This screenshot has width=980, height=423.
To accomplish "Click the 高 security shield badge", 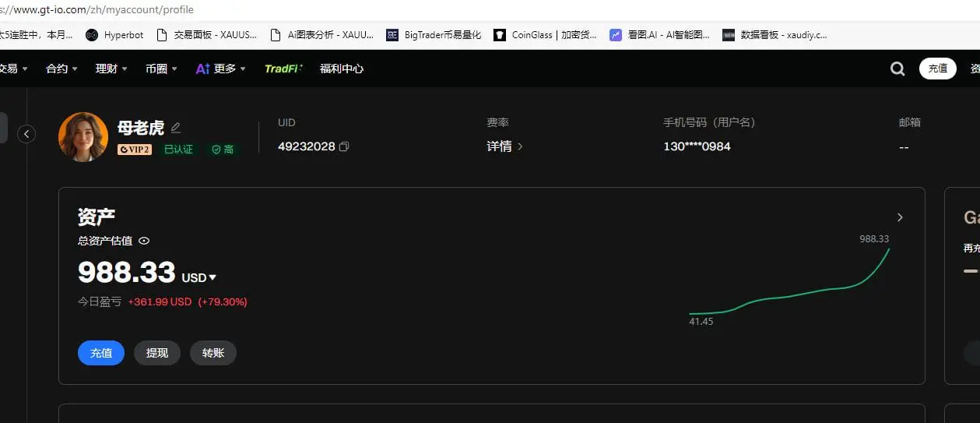I will (x=223, y=150).
